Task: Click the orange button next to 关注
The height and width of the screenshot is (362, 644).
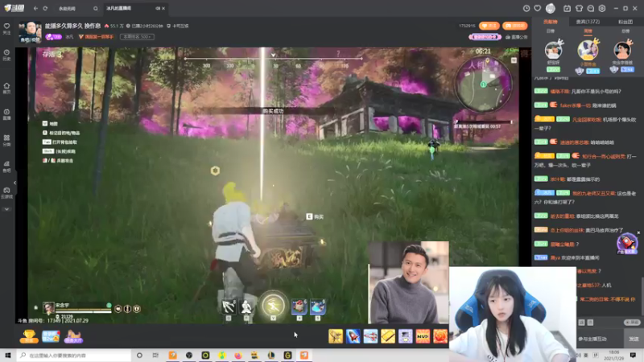Action: coord(514,26)
